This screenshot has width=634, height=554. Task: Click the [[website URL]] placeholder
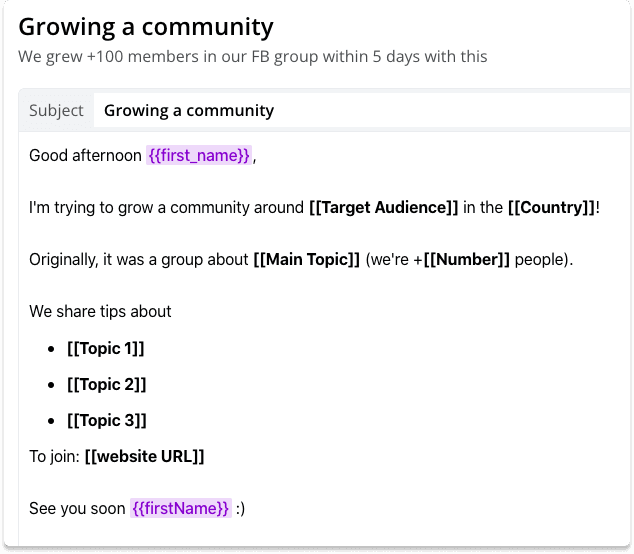pyautogui.click(x=144, y=457)
